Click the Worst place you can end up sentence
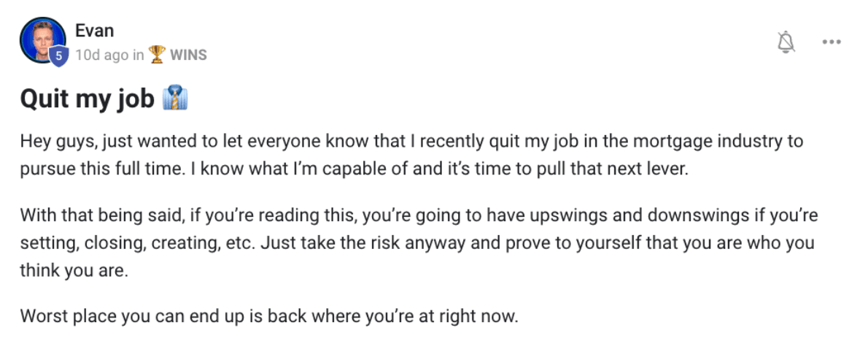This screenshot has height=352, width=868. (x=268, y=316)
